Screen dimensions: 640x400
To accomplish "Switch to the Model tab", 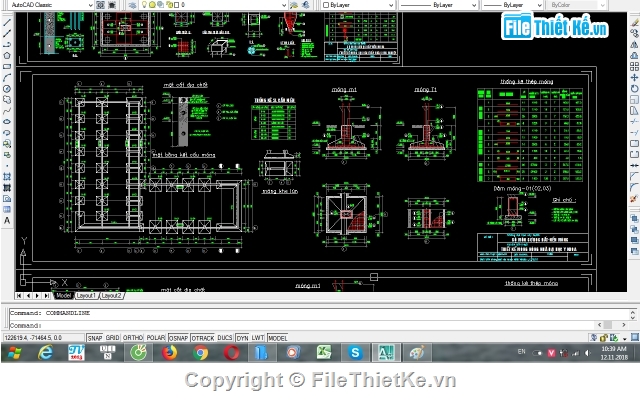I will [64, 296].
